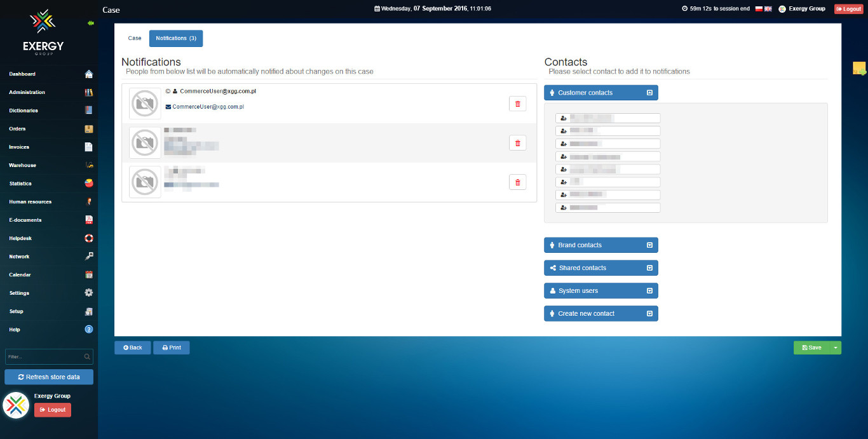Viewport: 868px width, 439px height.
Task: Open Statistics via the pie chart icon
Action: pyautogui.click(x=89, y=184)
